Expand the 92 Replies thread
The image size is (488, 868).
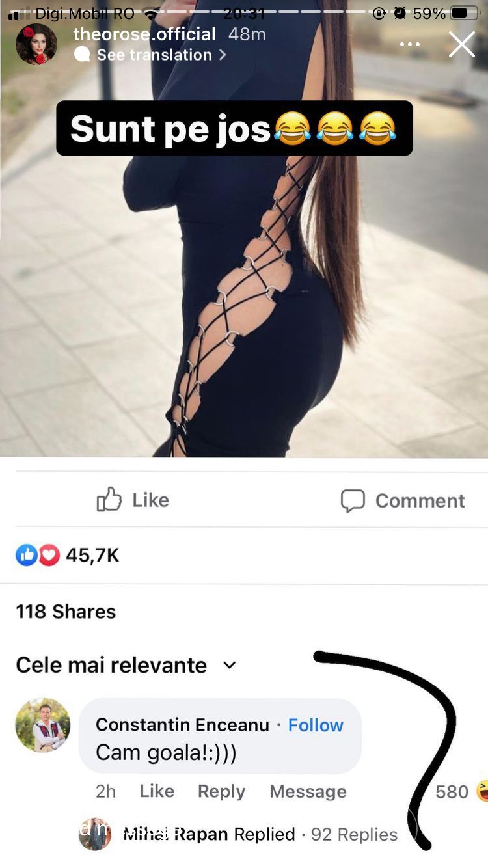coord(354,834)
